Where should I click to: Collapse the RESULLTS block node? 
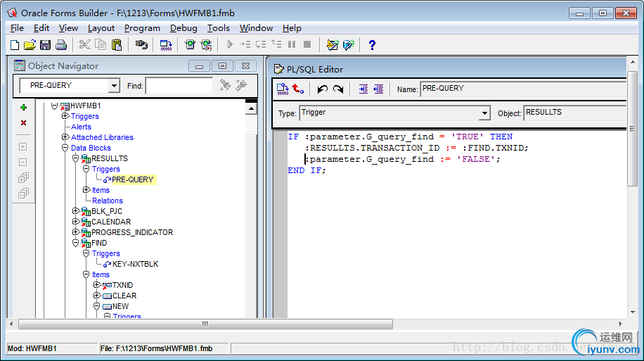pyautogui.click(x=75, y=158)
